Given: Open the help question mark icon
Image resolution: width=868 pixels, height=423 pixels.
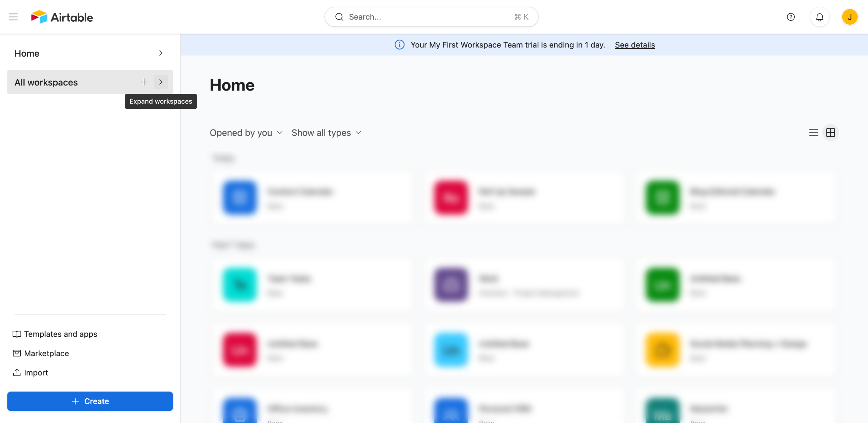Looking at the screenshot, I should coord(791,17).
